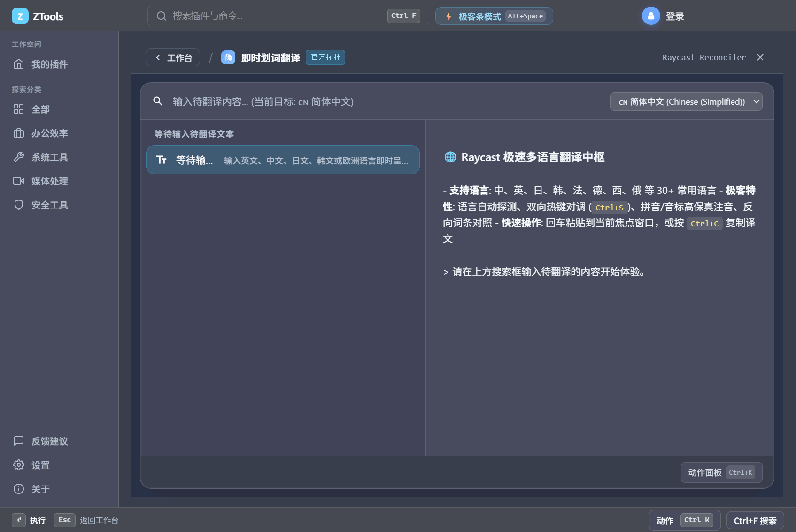Open 设置 gear icon
This screenshot has height=532, width=796.
[19, 465]
